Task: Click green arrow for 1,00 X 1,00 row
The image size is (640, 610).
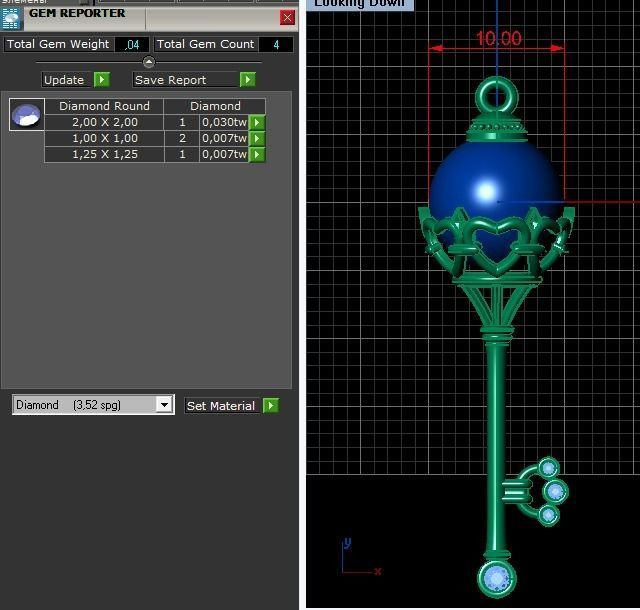Action: coord(257,139)
